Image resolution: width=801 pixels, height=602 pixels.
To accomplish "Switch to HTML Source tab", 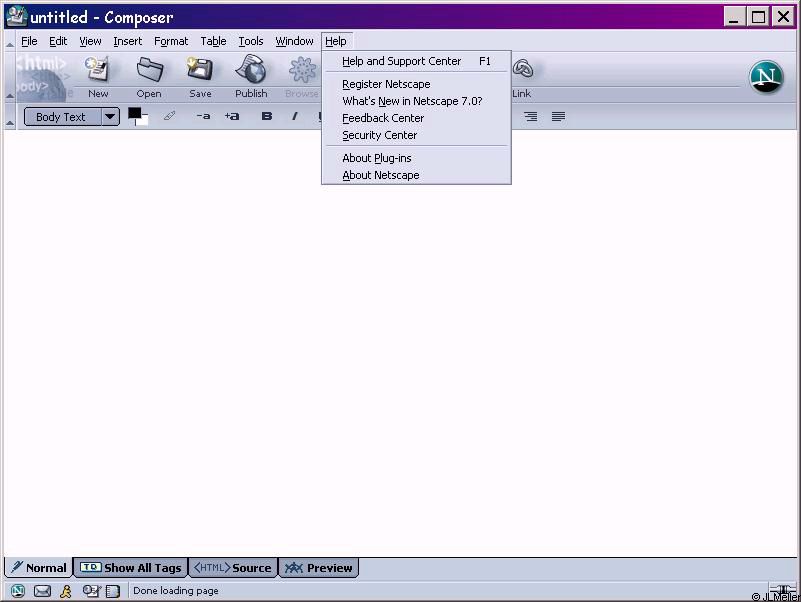I will pyautogui.click(x=233, y=568).
